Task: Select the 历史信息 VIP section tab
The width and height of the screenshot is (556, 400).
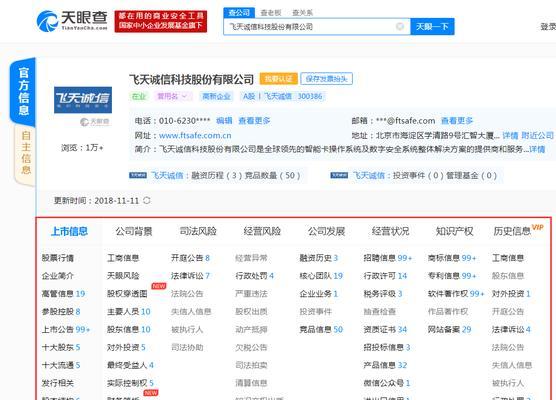Action: point(518,230)
